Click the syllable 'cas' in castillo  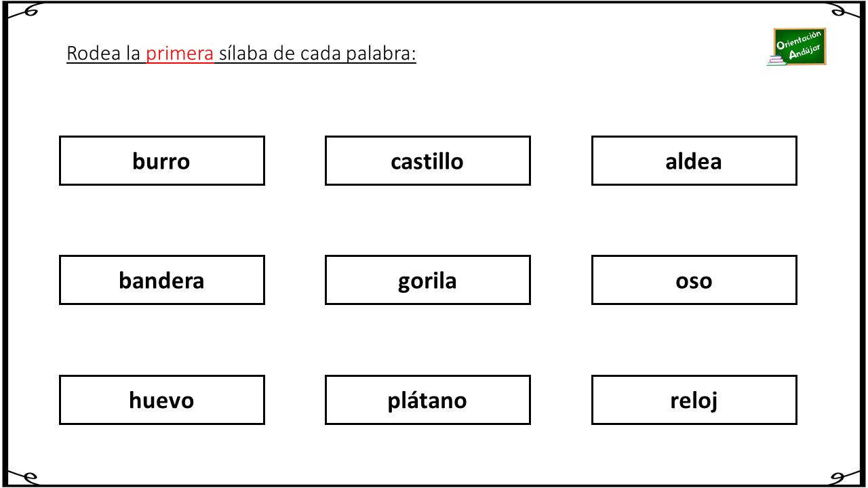(406, 161)
